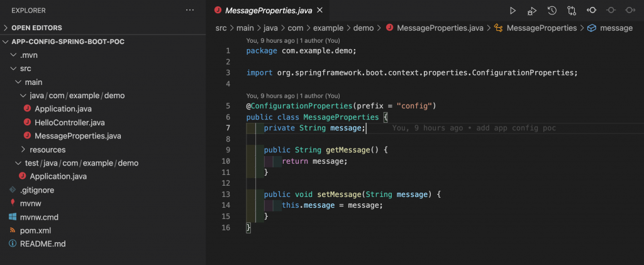
Task: Select the MessageProperties.java editor tab
Action: [x=264, y=11]
